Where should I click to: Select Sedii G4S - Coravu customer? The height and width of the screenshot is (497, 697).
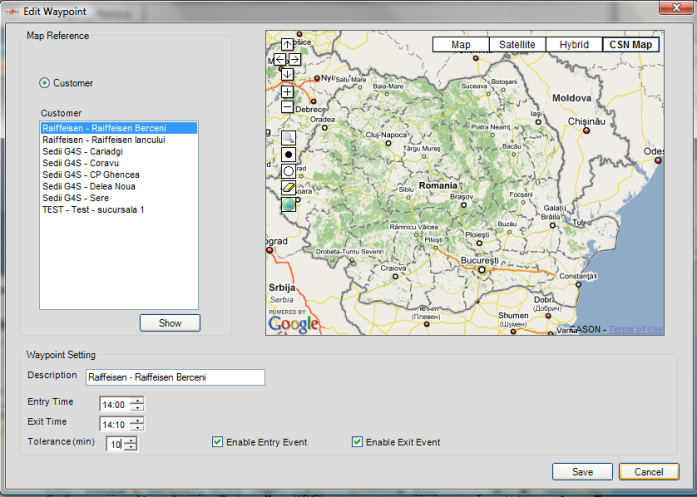pos(119,163)
